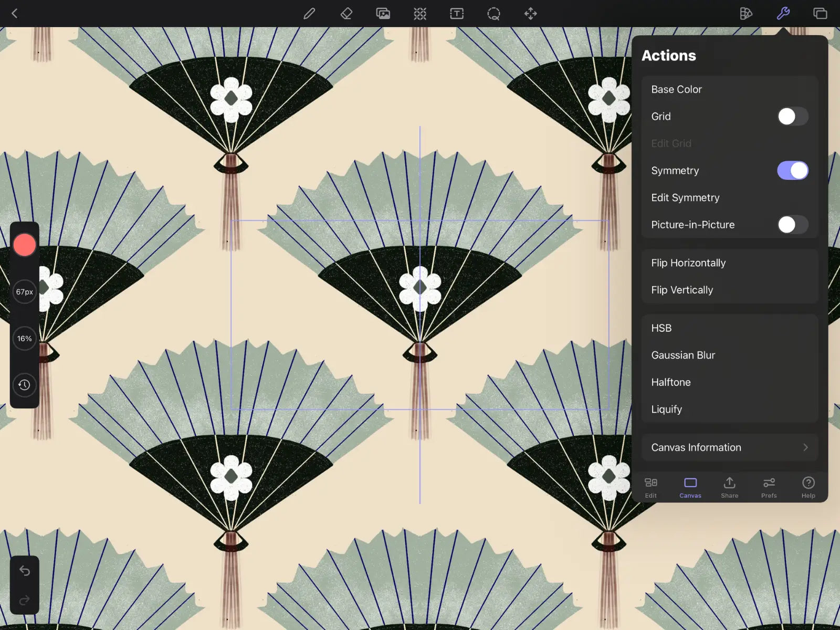Select the Pencil brush tool
The image size is (840, 630).
click(x=309, y=13)
